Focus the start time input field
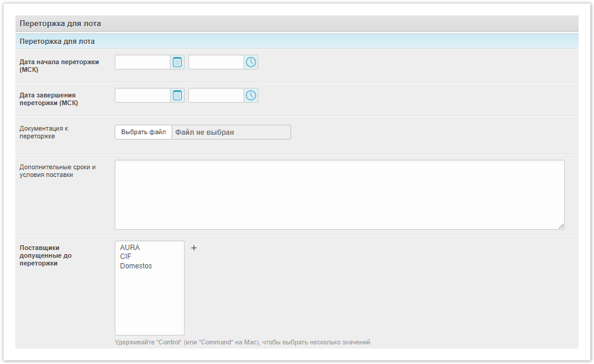Image resolution: width=594 pixels, height=364 pixels. tap(216, 62)
